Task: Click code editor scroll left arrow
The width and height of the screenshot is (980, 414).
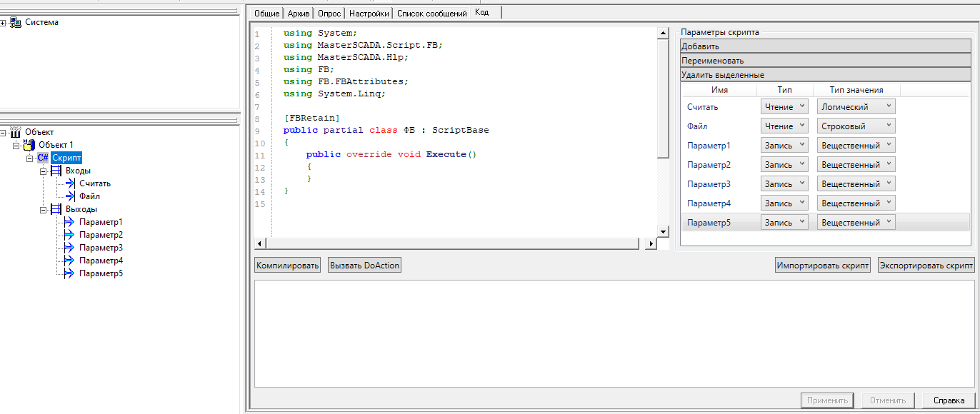Action: pos(259,244)
